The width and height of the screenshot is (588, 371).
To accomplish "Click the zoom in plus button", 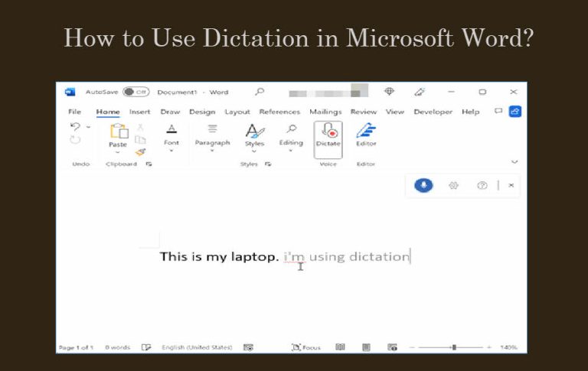I will [489, 347].
